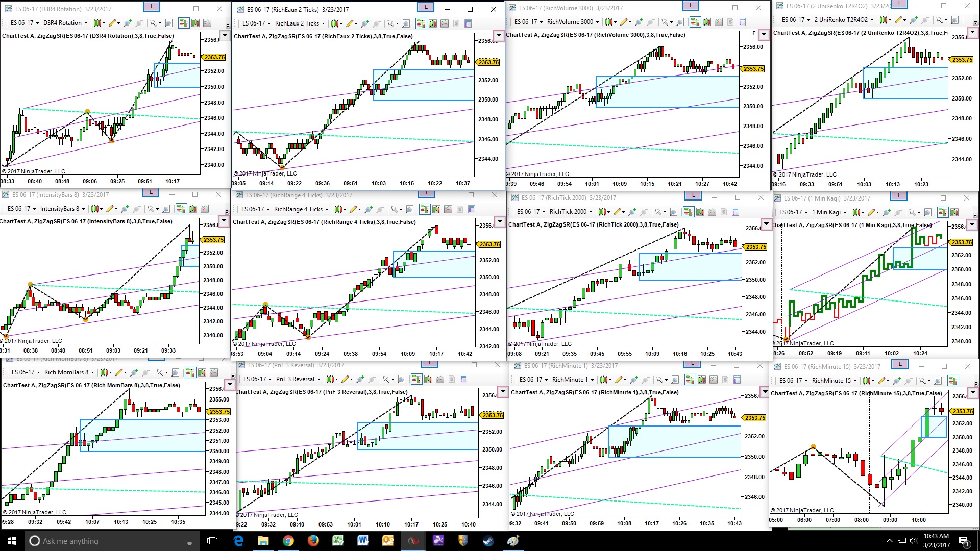The width and height of the screenshot is (980, 551).
Task: Click 2353.75 price marker on RichVolume 3000 chart
Action: point(753,69)
